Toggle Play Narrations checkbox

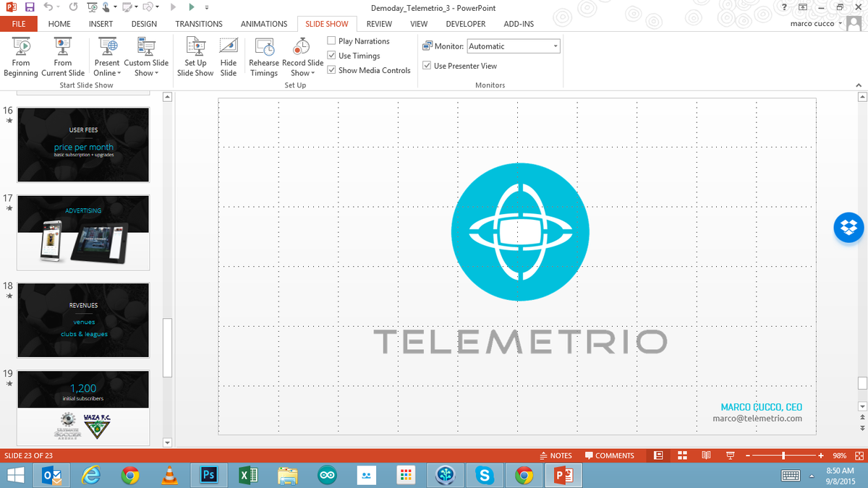point(331,41)
